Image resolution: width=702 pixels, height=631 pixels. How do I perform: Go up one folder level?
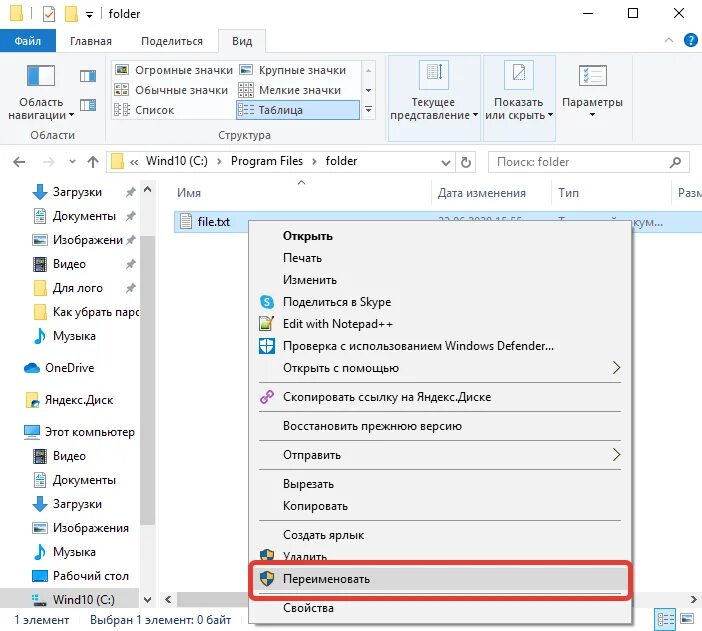tap(93, 162)
